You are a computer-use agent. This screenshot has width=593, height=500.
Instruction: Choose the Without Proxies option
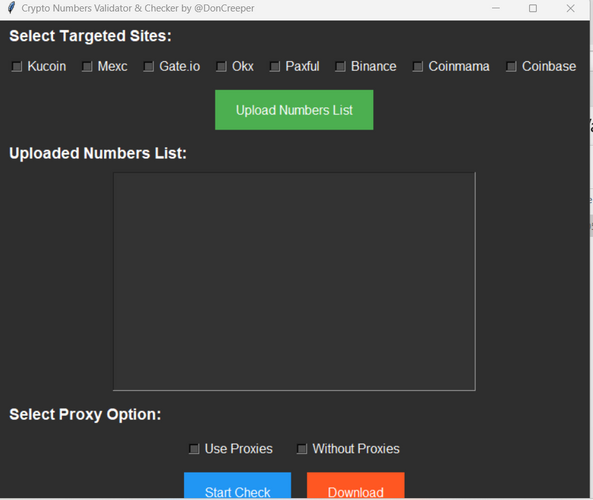302,449
